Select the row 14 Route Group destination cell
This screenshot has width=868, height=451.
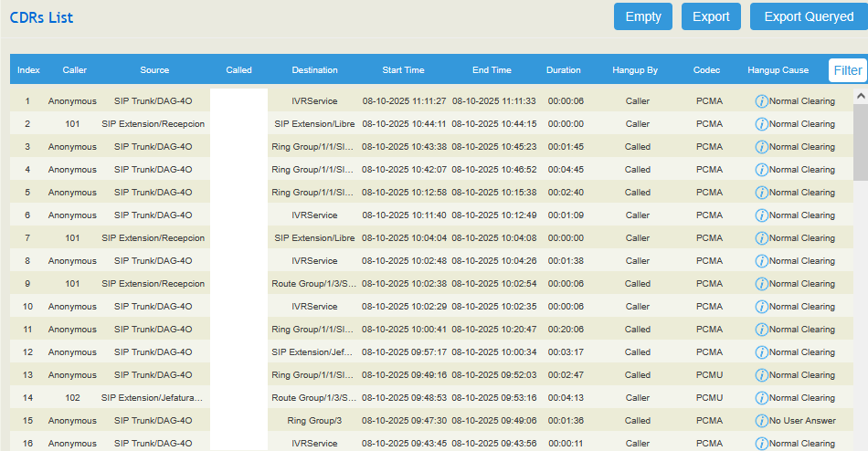(314, 398)
